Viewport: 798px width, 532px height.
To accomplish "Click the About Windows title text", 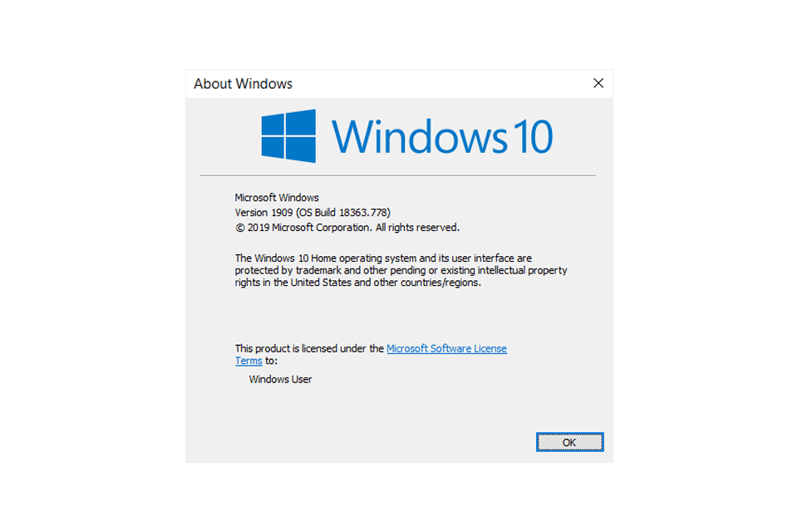I will [x=243, y=83].
